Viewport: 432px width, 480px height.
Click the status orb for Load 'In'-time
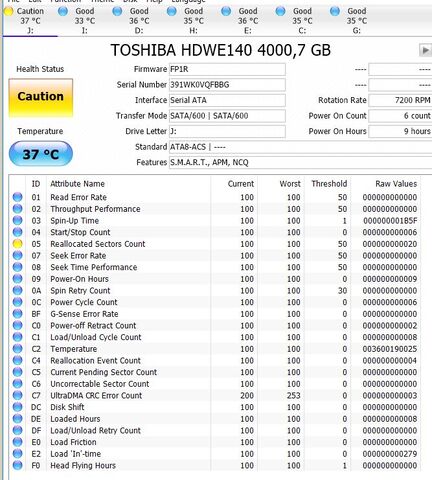(17, 454)
